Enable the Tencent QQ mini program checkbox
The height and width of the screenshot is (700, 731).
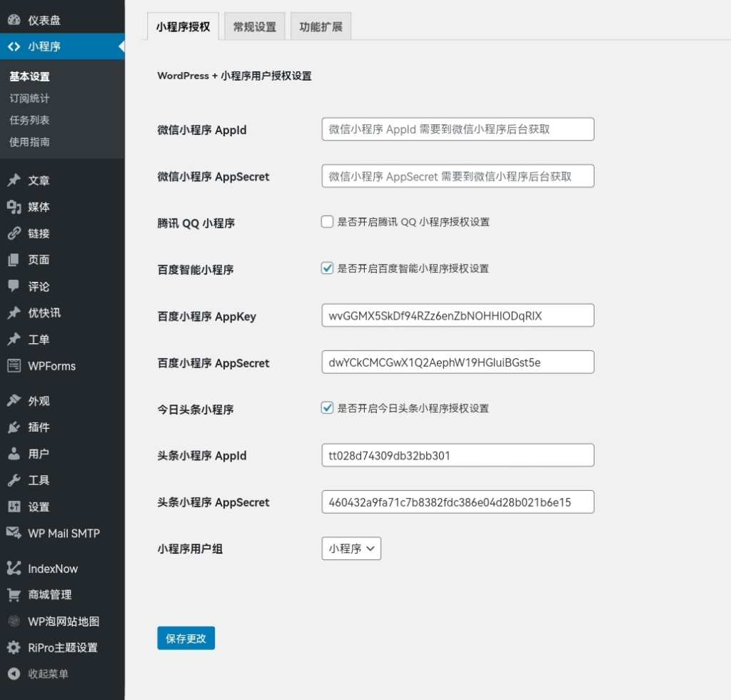coord(328,222)
